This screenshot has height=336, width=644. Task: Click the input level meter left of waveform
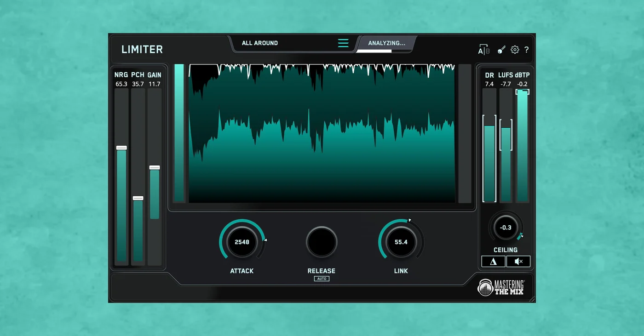point(179,133)
